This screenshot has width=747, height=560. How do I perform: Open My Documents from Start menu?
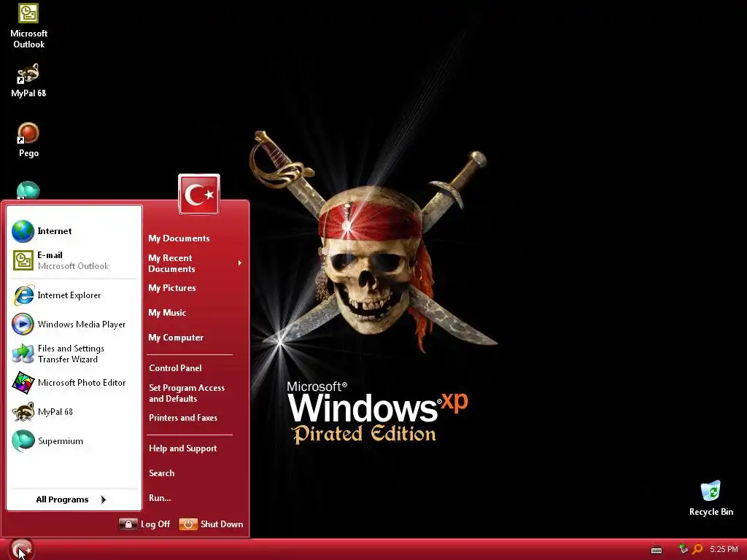point(179,238)
